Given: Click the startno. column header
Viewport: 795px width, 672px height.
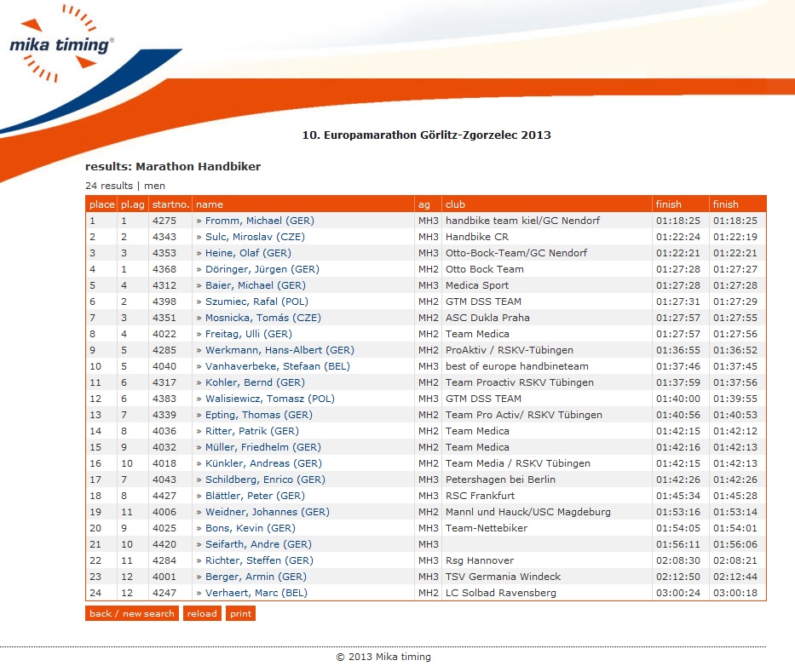Looking at the screenshot, I should pos(171,204).
